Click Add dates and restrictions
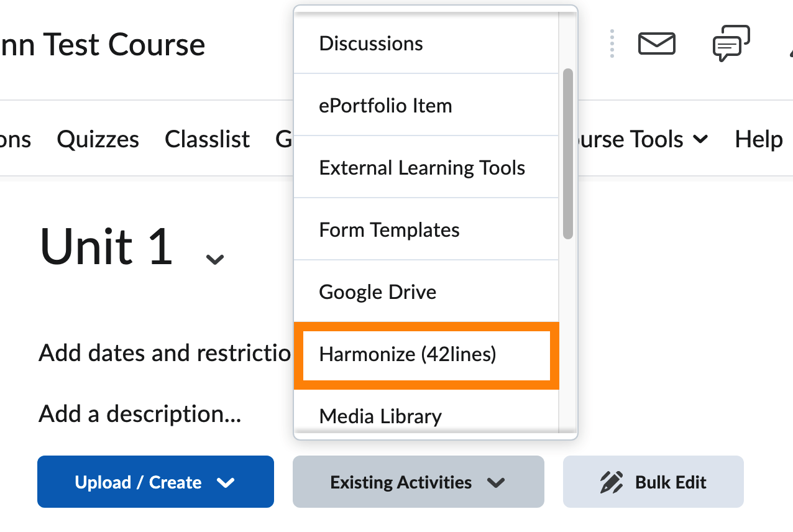793x532 pixels. point(165,352)
